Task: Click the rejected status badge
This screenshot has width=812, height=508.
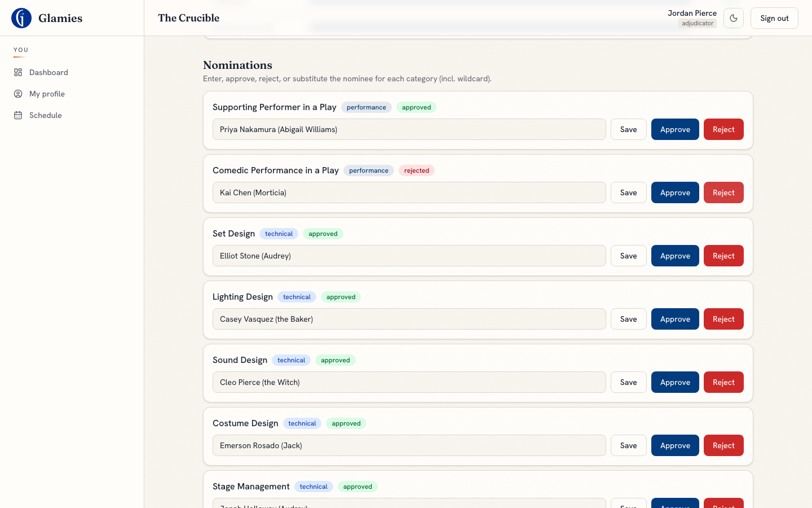Action: point(417,170)
